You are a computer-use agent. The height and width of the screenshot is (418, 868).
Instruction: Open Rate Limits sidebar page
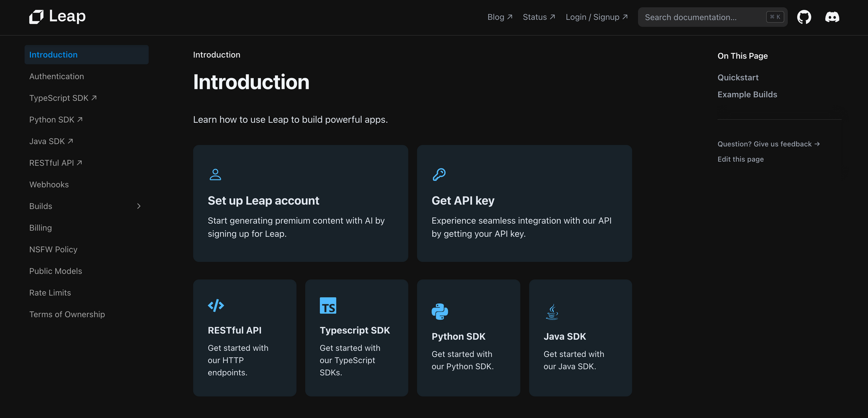click(50, 293)
